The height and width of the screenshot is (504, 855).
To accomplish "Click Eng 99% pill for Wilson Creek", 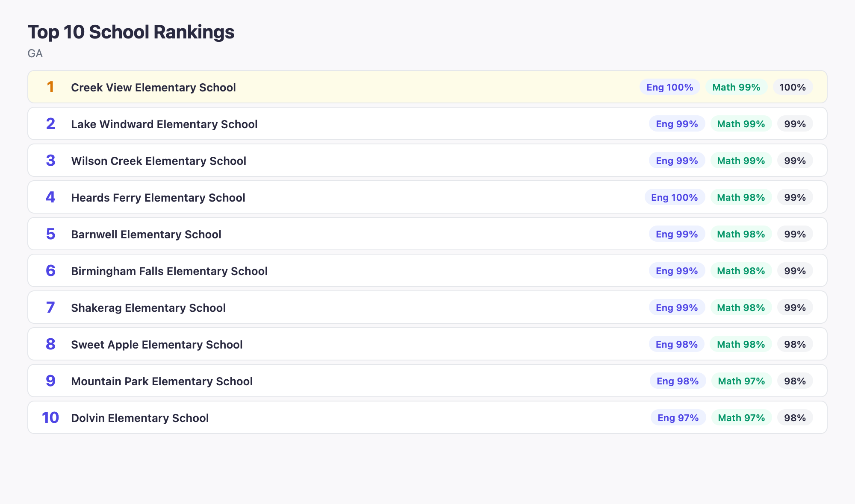I will (677, 161).
